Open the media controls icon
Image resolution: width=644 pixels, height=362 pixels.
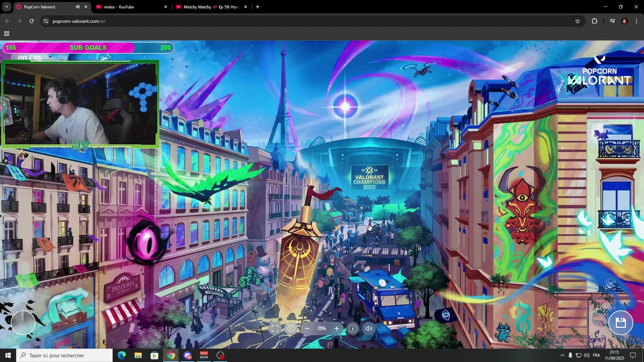point(612,21)
